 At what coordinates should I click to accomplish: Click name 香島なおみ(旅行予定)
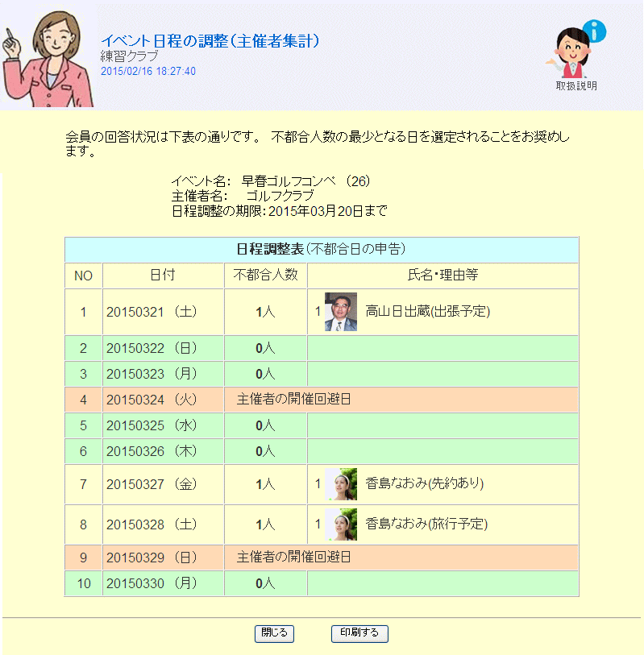tap(426, 524)
